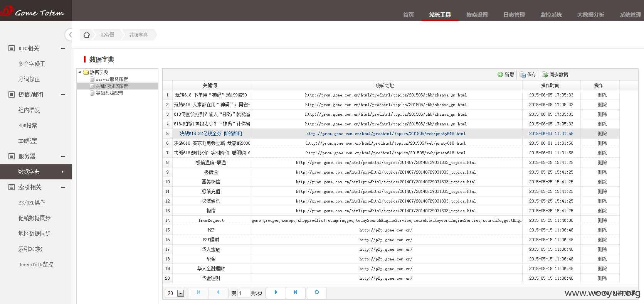Delete the 极信通信-联通 row
Image resolution: width=644 pixels, height=304 pixels.
pyautogui.click(x=602, y=162)
